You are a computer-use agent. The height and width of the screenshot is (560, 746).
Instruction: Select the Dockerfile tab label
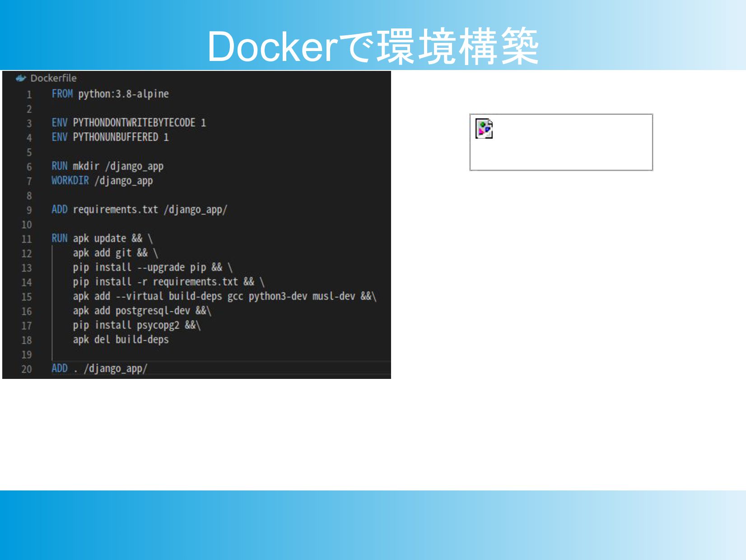coord(53,78)
